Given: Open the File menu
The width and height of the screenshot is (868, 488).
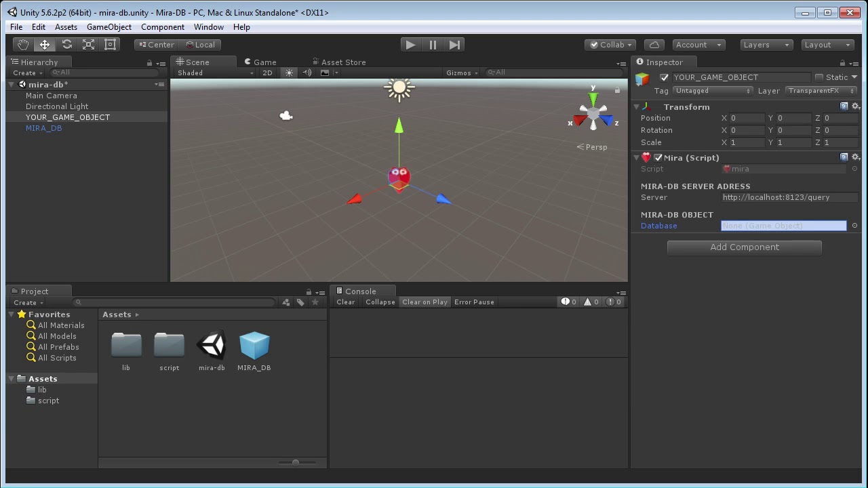Looking at the screenshot, I should click(16, 27).
